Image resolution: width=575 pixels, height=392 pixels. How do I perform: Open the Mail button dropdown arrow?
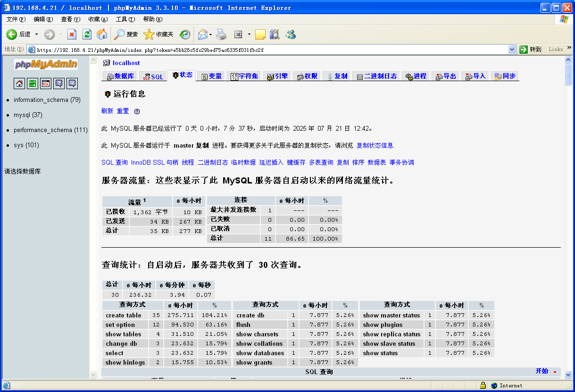coord(211,34)
